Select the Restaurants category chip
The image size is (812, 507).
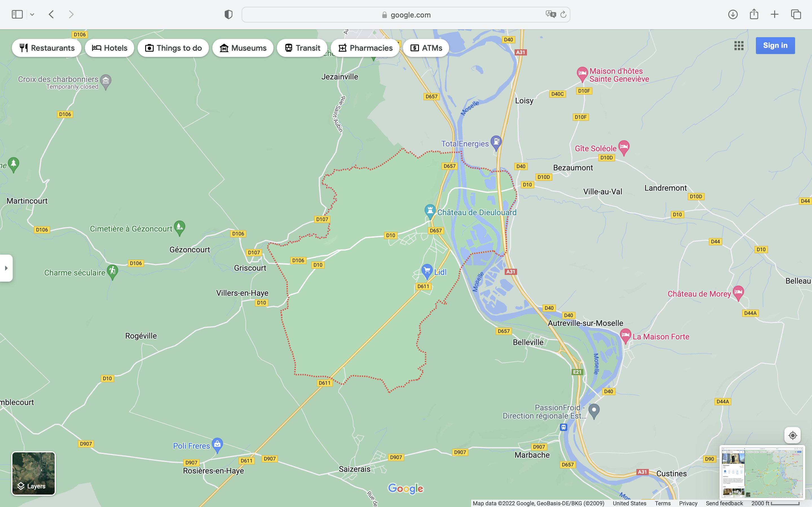[x=47, y=48]
